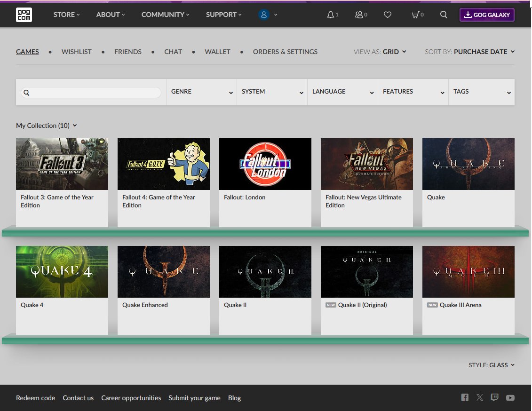This screenshot has height=411, width=532.
Task: Click the header search magnifier icon
Action: 444,15
